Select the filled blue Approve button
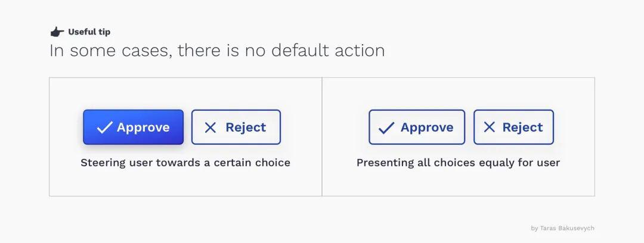 [x=133, y=127]
